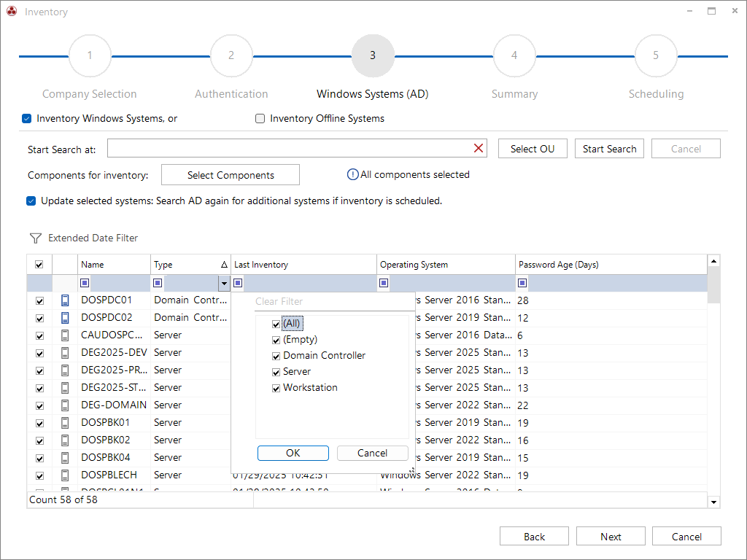
Task: Sort by Password Age (Days) column header
Action: pos(611,264)
